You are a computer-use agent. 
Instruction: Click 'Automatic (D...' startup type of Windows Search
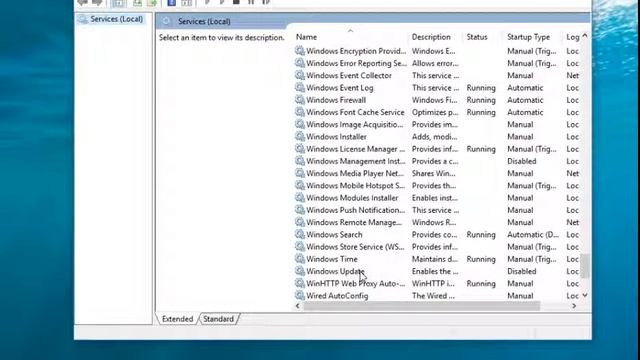pos(533,234)
